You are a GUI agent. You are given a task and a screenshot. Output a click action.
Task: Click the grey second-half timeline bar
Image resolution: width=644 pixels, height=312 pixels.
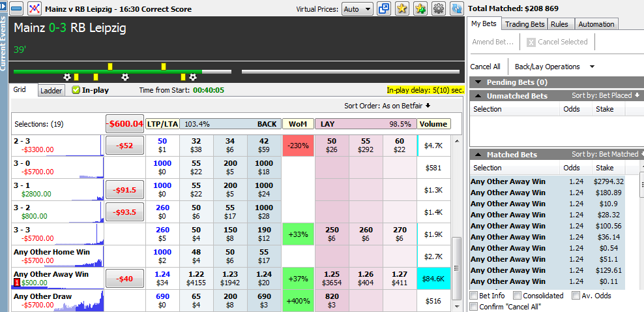pyautogui.click(x=350, y=72)
